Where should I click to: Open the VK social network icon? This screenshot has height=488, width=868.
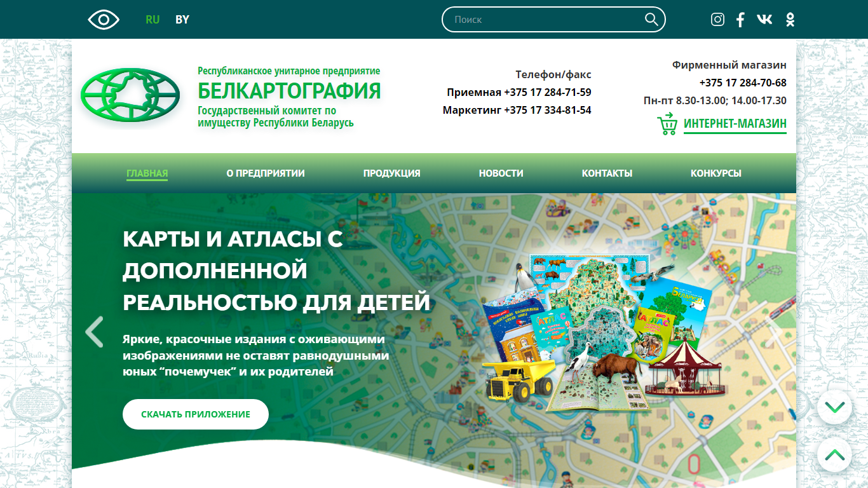pos(764,20)
